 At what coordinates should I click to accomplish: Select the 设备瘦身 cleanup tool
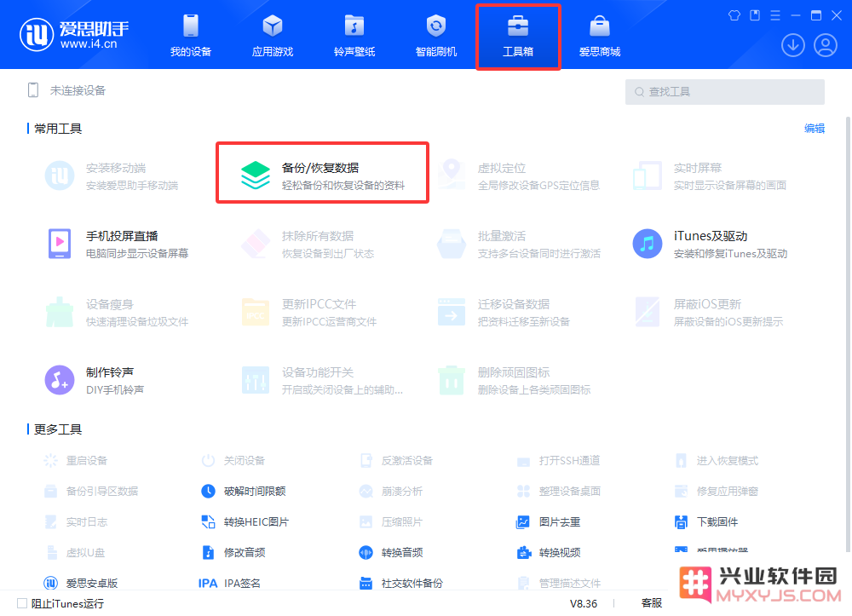[117, 313]
